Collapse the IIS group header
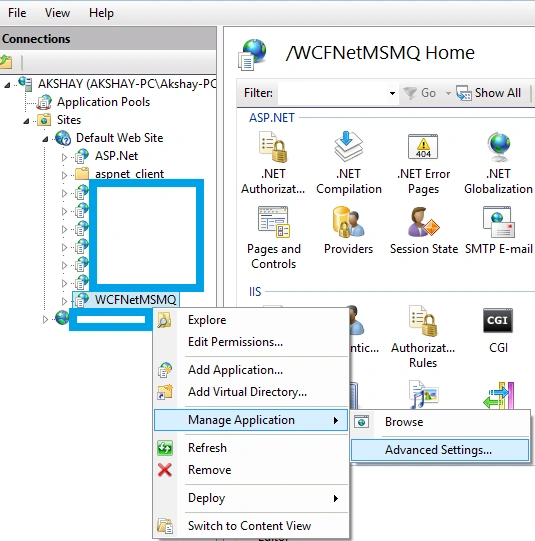The height and width of the screenshot is (541, 535). [x=255, y=292]
